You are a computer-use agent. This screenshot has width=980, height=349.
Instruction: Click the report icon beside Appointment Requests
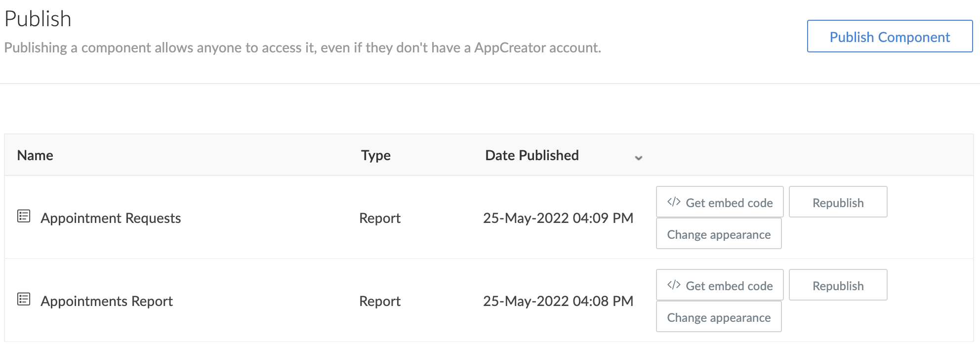tap(24, 217)
